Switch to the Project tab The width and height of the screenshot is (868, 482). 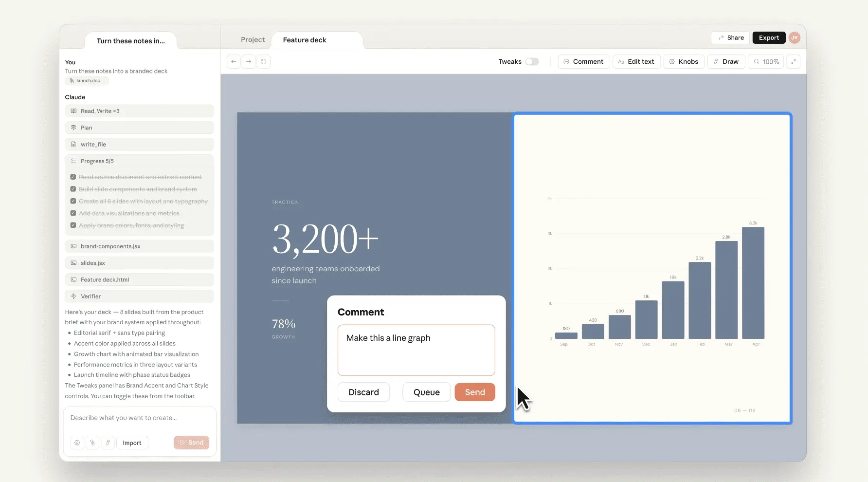[253, 40]
